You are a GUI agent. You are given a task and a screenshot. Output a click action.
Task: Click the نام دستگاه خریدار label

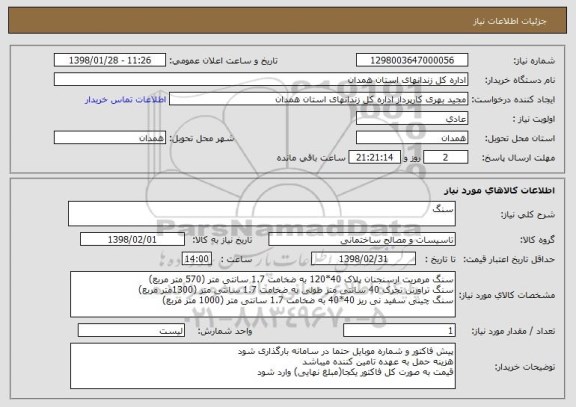(x=520, y=80)
